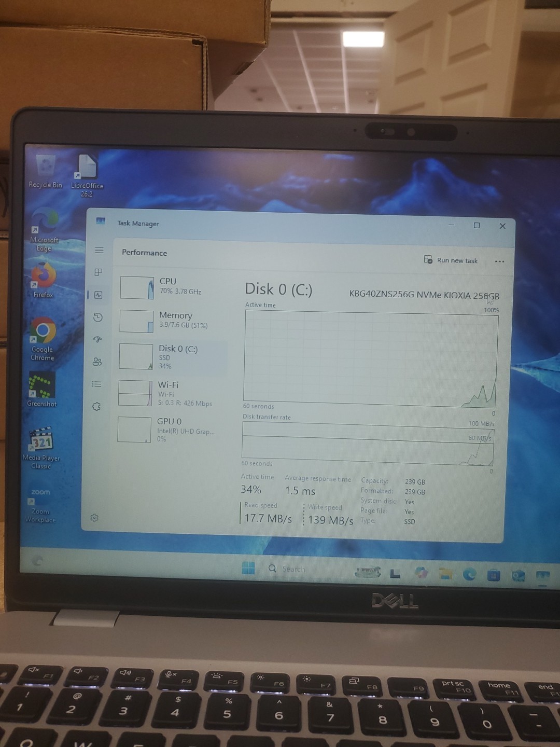The width and height of the screenshot is (560, 747).
Task: Open Google Chrome desktop shortcut
Action: [43, 339]
